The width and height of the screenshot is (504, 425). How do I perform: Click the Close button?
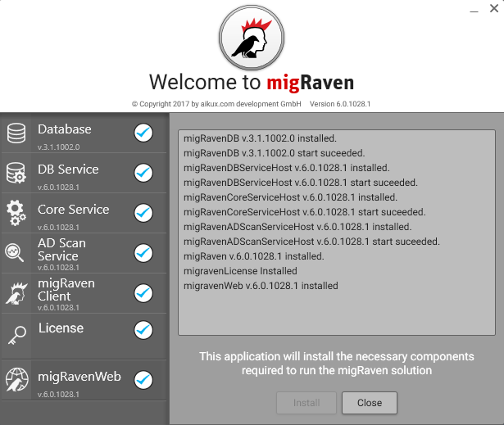click(370, 403)
